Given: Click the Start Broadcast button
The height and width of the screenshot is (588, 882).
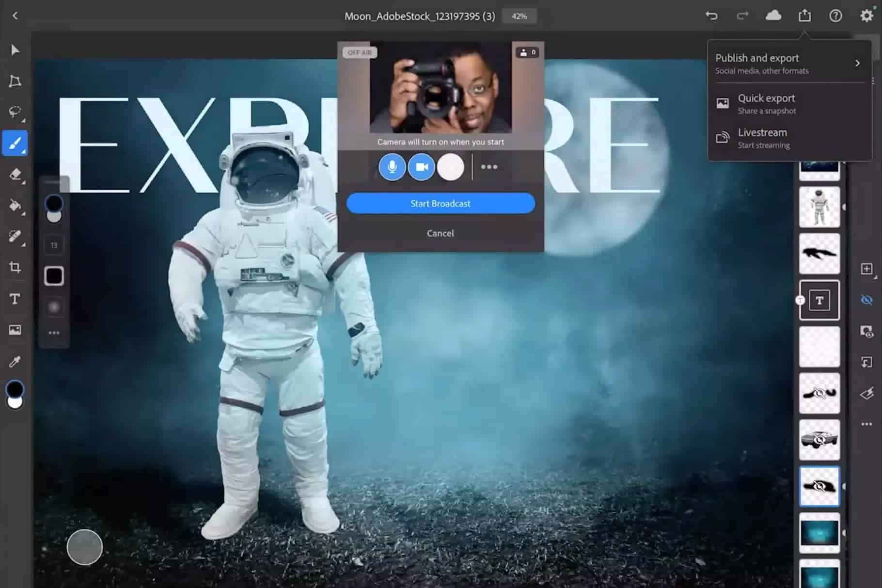Looking at the screenshot, I should click(440, 203).
